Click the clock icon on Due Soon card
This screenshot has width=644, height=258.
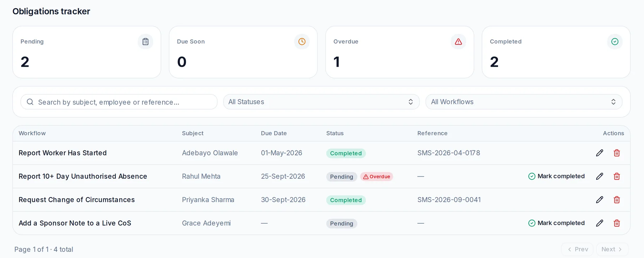point(302,42)
